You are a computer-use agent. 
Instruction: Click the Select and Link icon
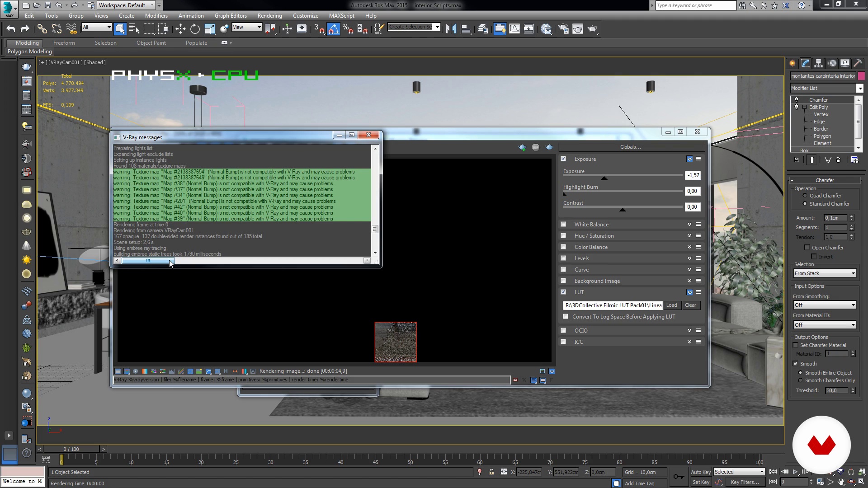click(x=42, y=29)
